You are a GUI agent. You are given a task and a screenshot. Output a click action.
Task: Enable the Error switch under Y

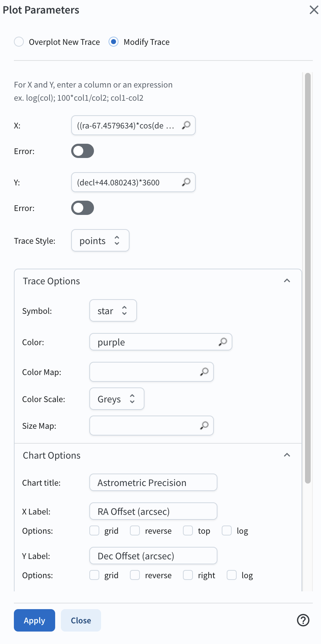coord(83,208)
